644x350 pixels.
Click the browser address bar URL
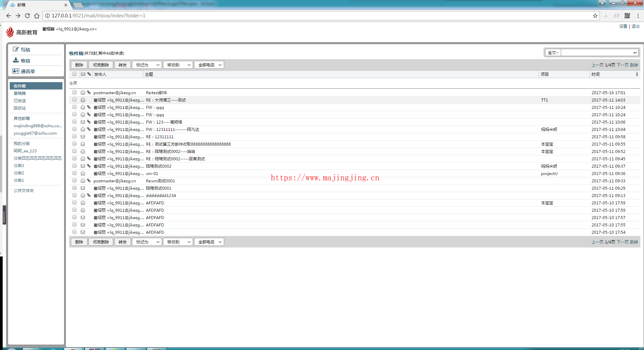(x=99, y=16)
